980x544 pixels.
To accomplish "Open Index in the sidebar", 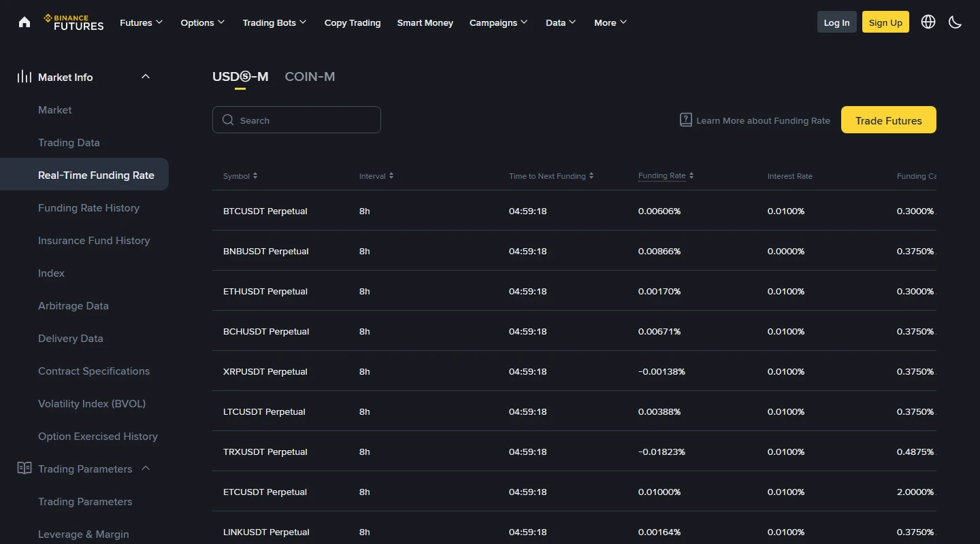I will (51, 273).
